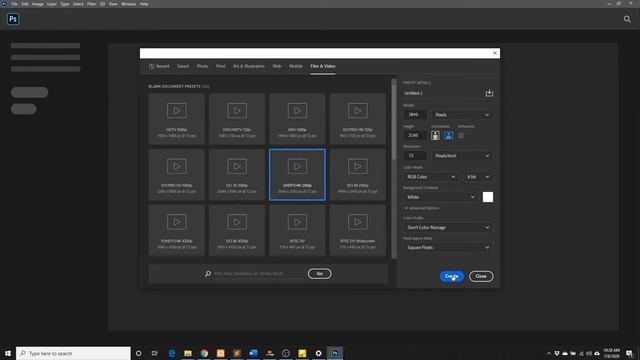Select the highlighted UHDTV/4K 2160p preset
The width and height of the screenshot is (640, 360).
(297, 175)
